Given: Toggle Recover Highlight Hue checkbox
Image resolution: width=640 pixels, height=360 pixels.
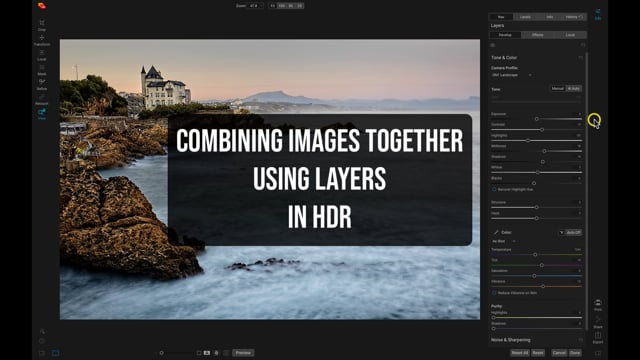Looking at the screenshot, I should click(x=494, y=189).
